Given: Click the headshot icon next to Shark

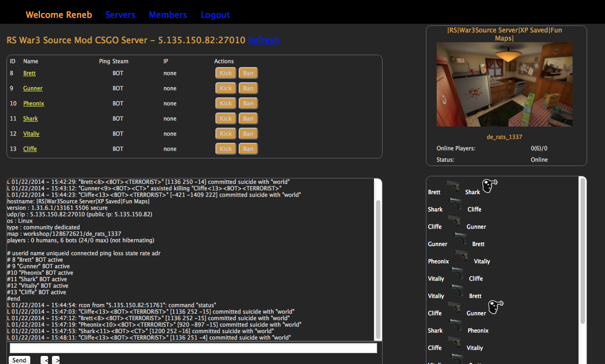Looking at the screenshot, I should (490, 187).
